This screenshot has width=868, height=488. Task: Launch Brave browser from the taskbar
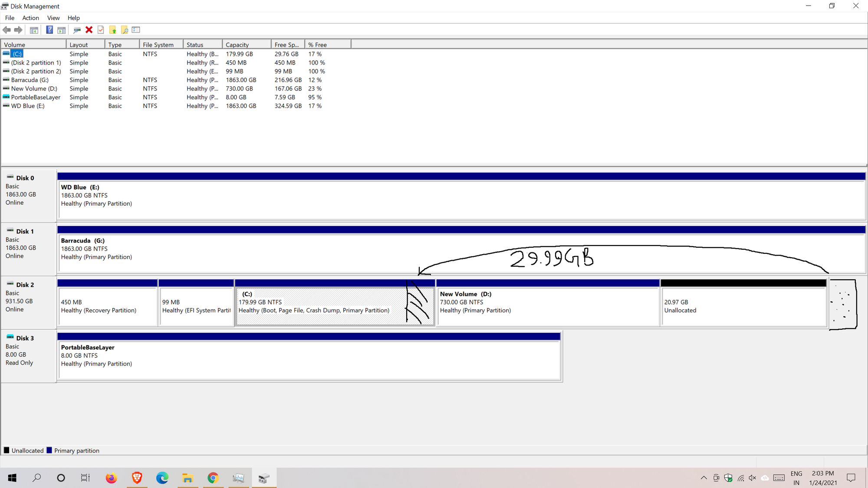point(137,478)
